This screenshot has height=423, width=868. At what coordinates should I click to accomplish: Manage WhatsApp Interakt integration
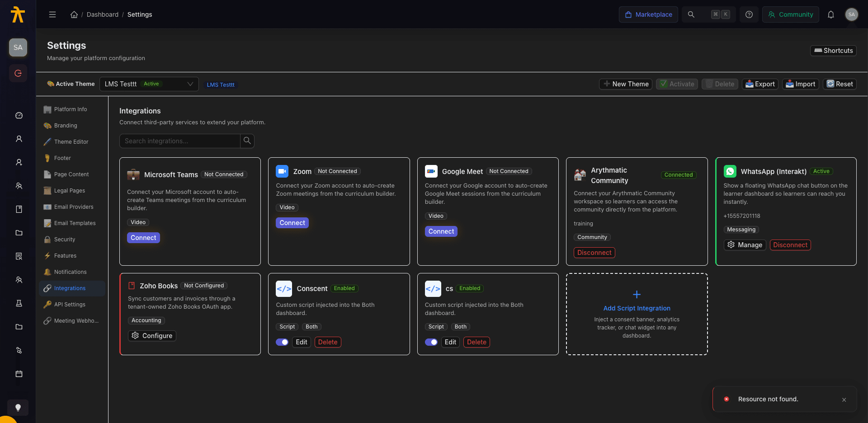(x=745, y=245)
